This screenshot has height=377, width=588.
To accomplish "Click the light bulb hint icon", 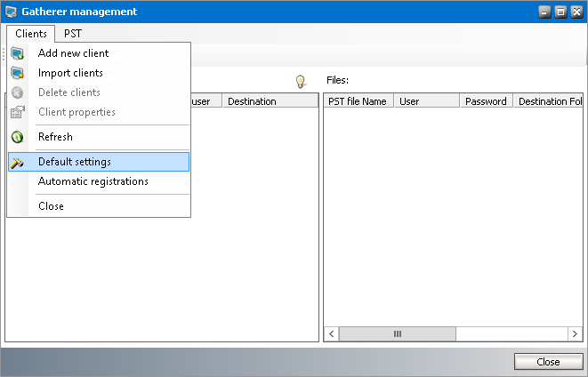I will pyautogui.click(x=301, y=81).
